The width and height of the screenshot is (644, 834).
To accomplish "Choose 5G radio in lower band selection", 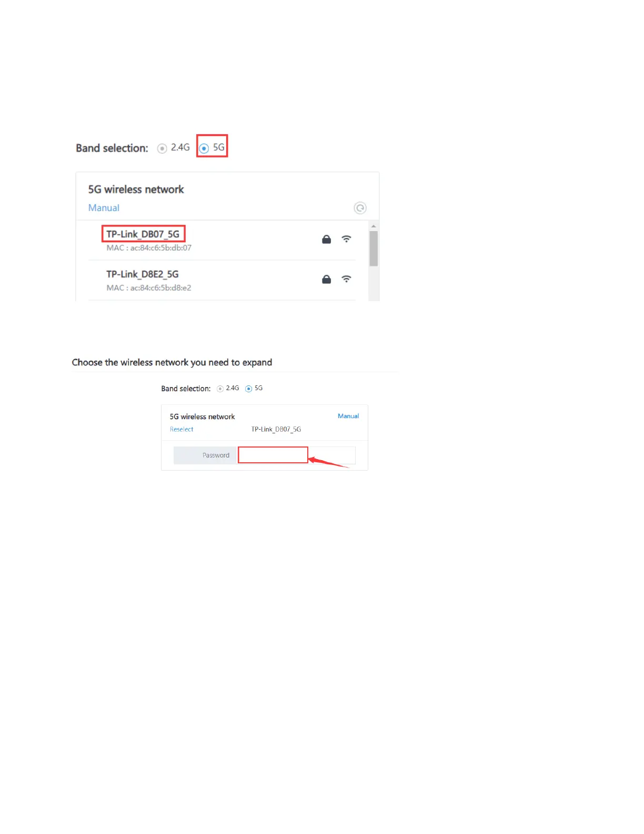I will pos(248,389).
